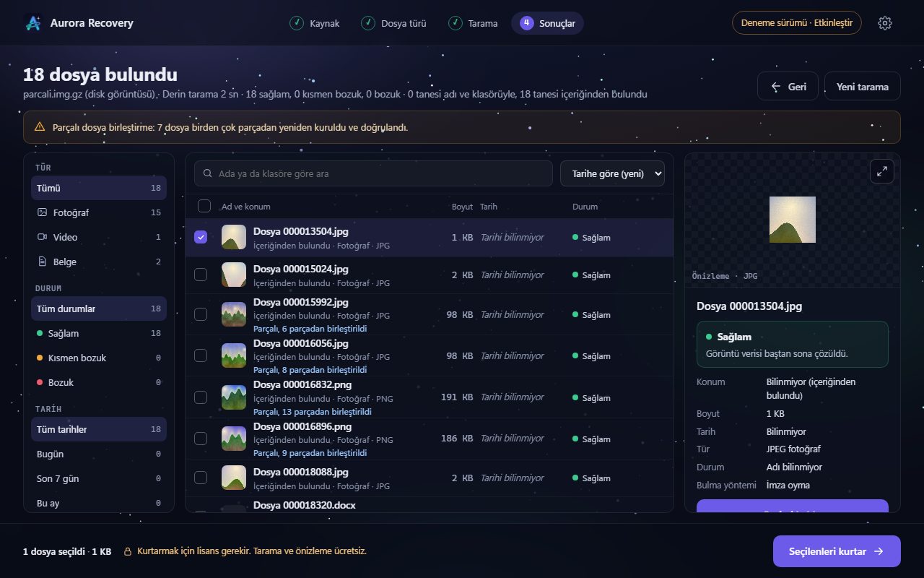This screenshot has width=924, height=578.
Task: Click Deneme sürümü · Etkinleştir button
Action: click(797, 23)
